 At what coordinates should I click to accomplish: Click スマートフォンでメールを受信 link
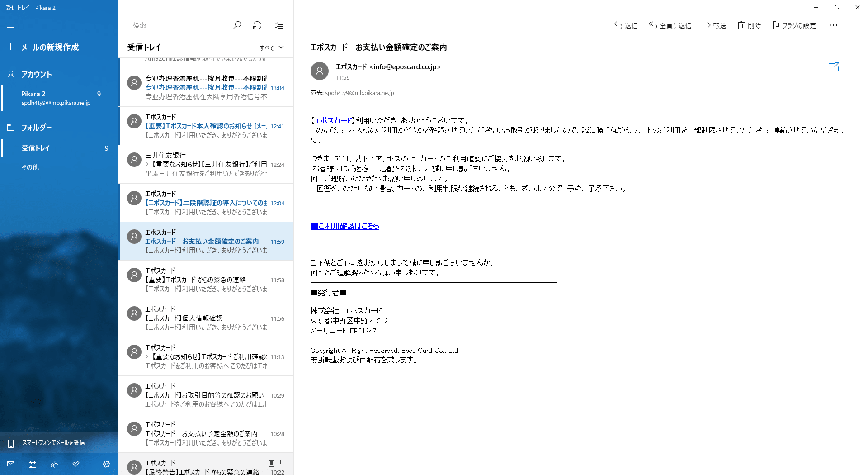coord(53,442)
